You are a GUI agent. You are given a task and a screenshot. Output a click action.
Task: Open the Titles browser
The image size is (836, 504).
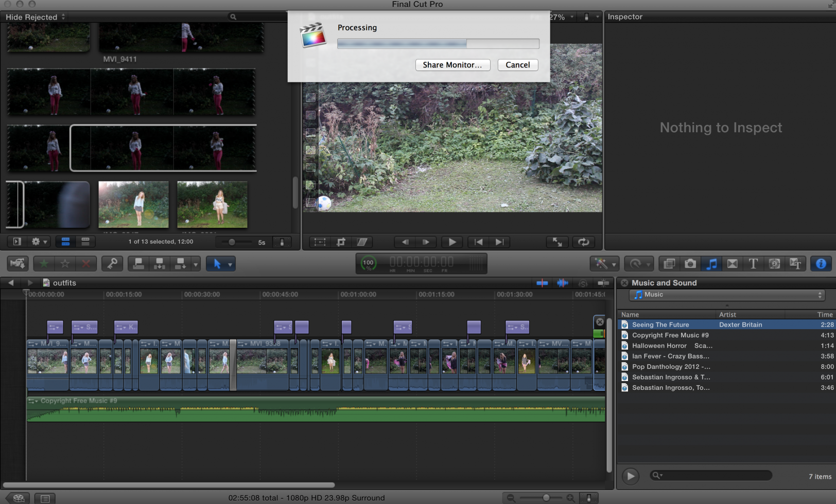click(x=753, y=264)
